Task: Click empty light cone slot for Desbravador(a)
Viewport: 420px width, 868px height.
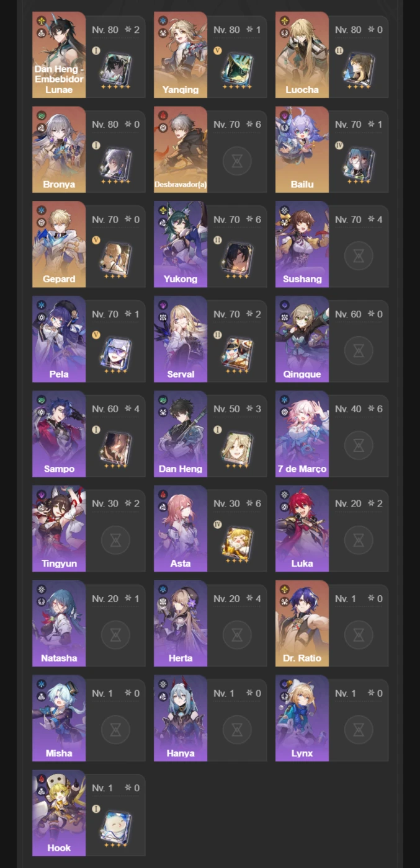Action: coord(237,161)
